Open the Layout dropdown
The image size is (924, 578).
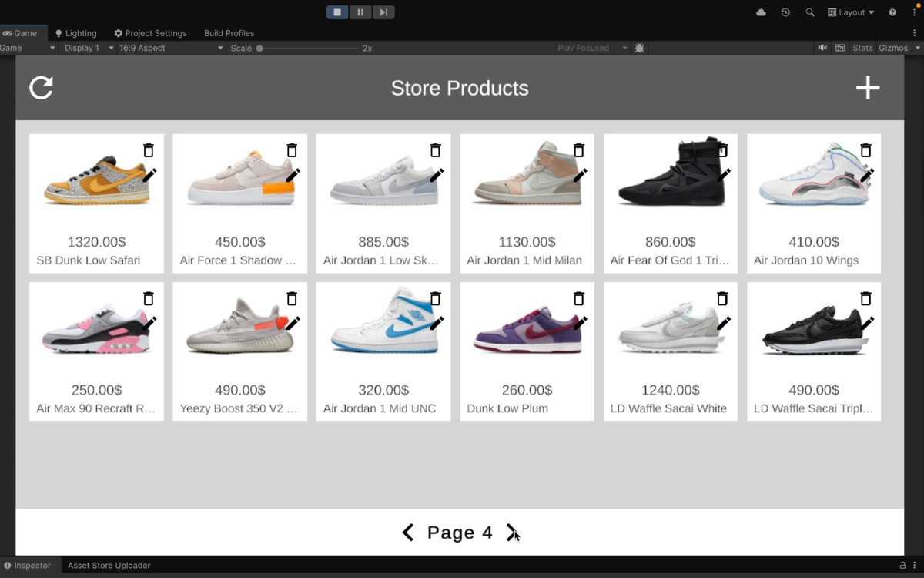pos(851,12)
